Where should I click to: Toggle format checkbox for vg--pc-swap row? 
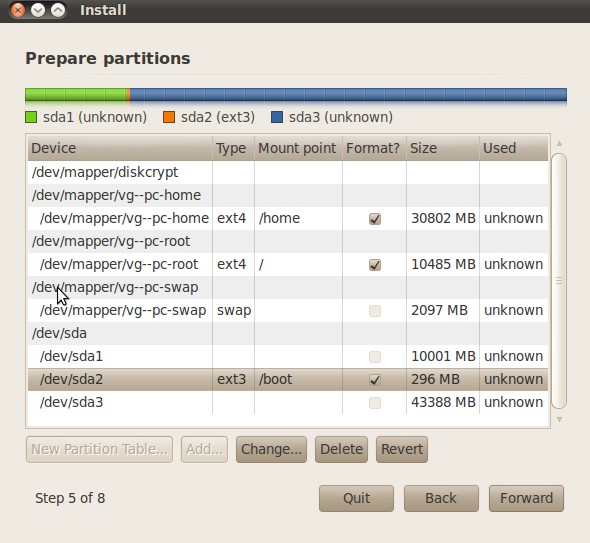click(x=374, y=310)
